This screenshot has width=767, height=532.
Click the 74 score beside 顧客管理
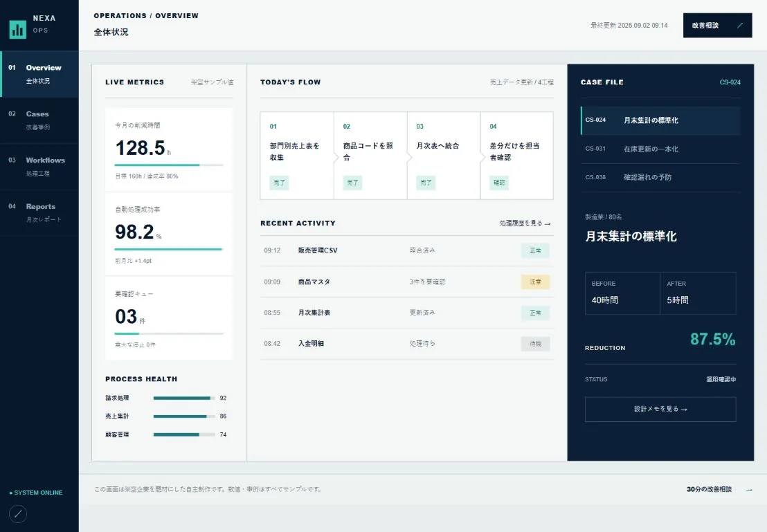pyautogui.click(x=223, y=434)
